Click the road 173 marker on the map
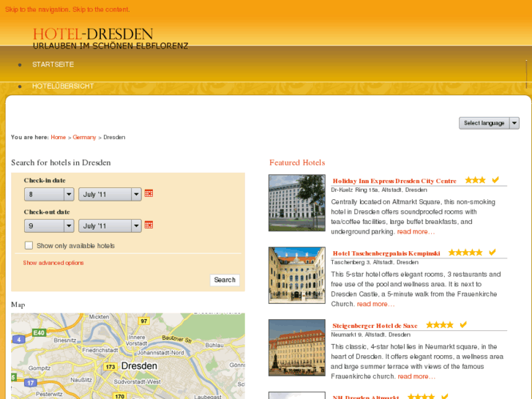Screen dimensions: 532x399 click(x=110, y=367)
